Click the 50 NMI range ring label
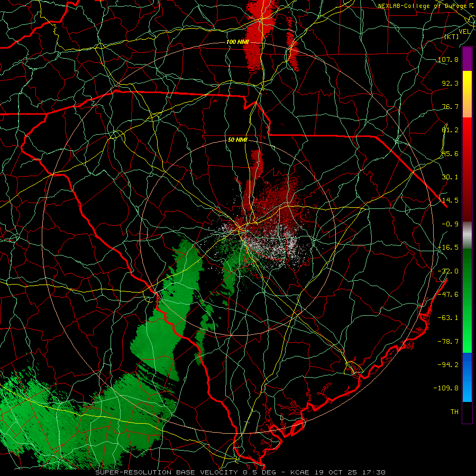This screenshot has height=476, width=476. coord(237,140)
